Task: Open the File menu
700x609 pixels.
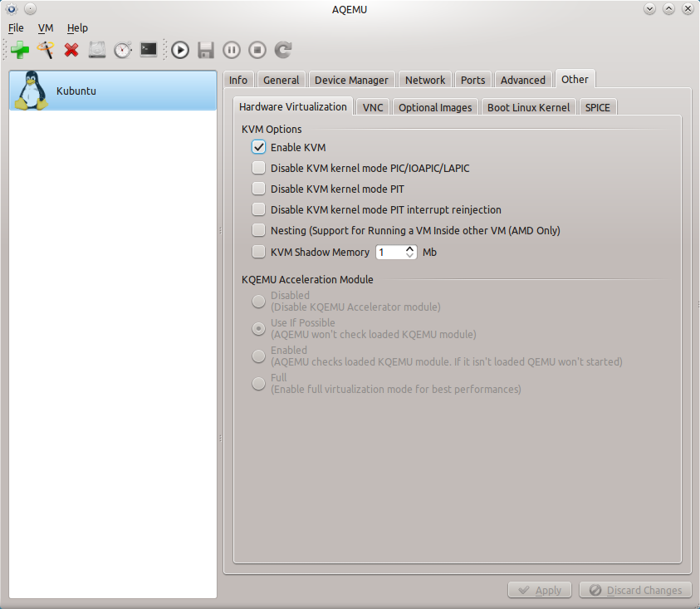Action: [16, 27]
